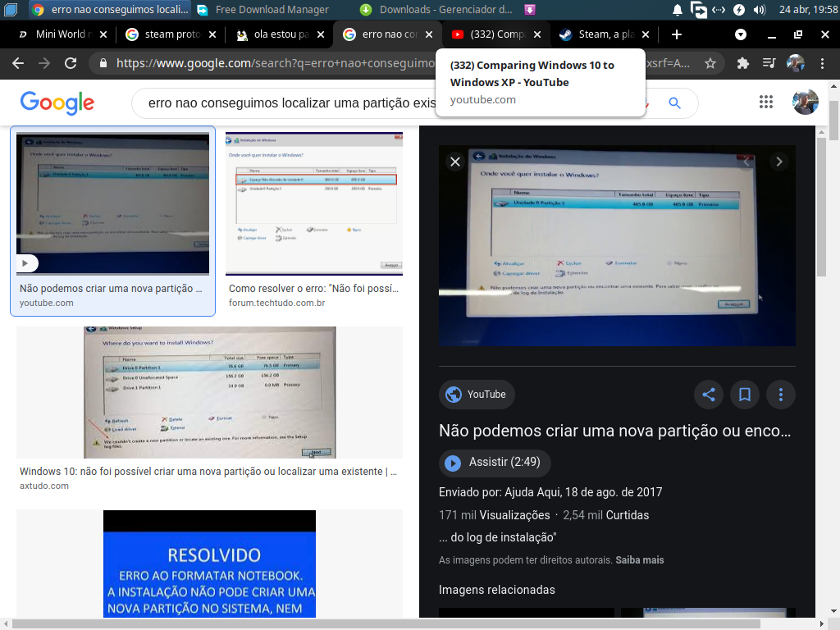Open more options in image preview
840x630 pixels.
(781, 395)
